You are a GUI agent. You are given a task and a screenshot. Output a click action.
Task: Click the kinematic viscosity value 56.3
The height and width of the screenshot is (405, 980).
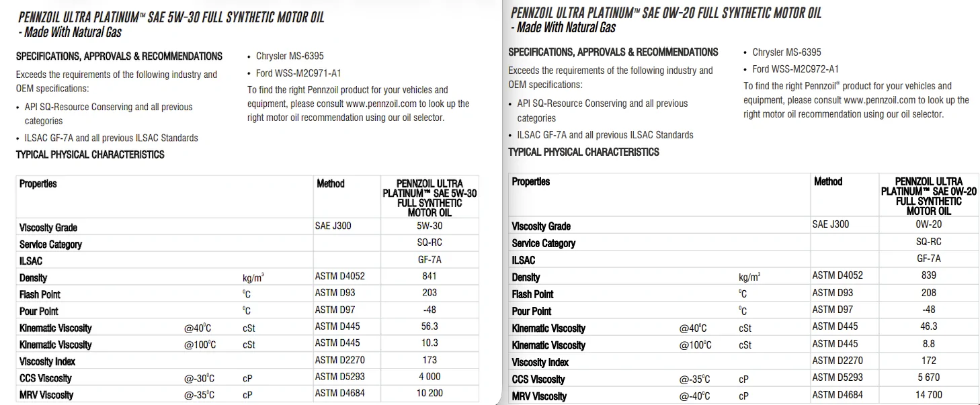430,326
